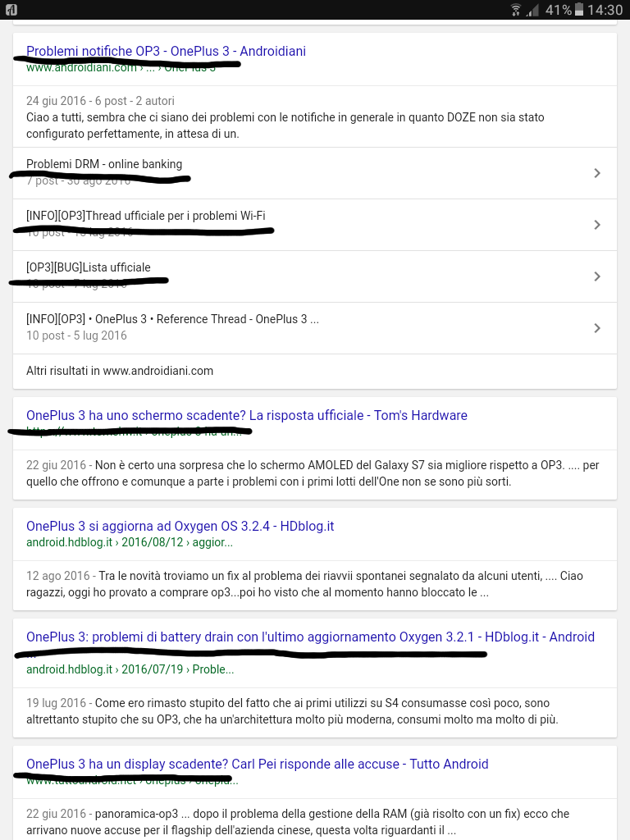Tap the cellular signal status icon
Screen dimensions: 630x840
tap(532, 10)
